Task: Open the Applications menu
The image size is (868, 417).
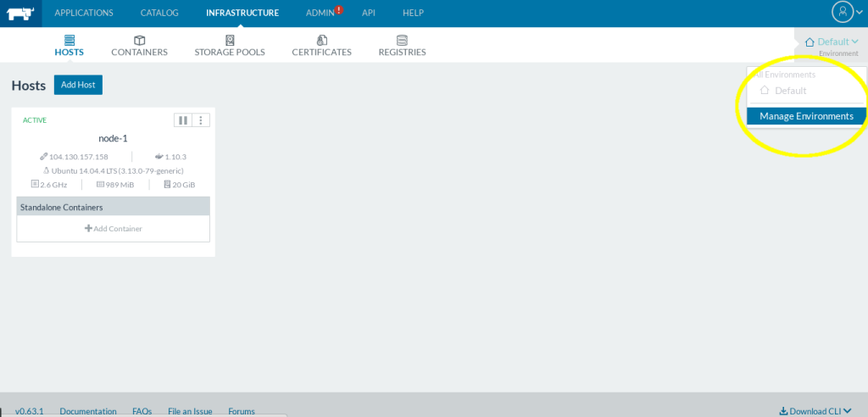Action: point(83,13)
